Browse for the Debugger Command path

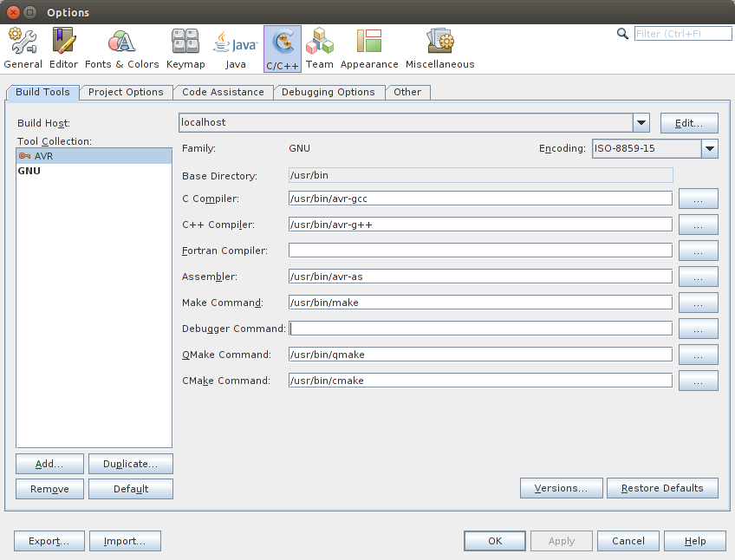[x=699, y=329]
